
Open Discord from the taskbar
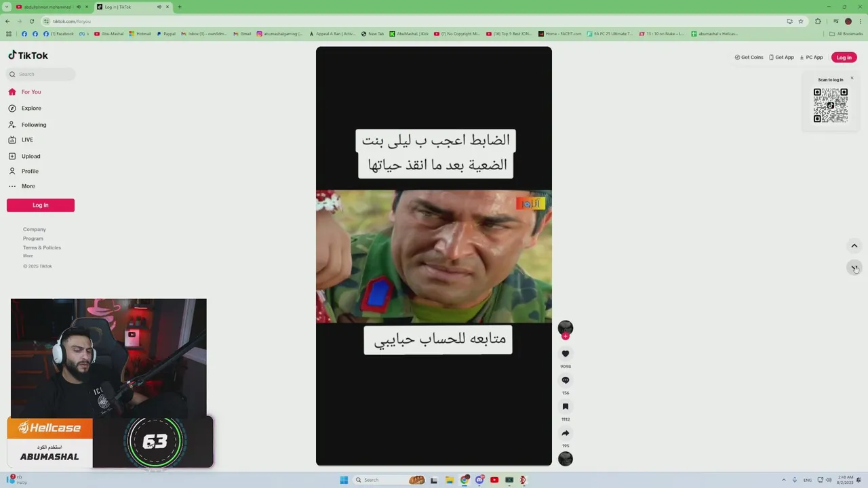point(479,480)
